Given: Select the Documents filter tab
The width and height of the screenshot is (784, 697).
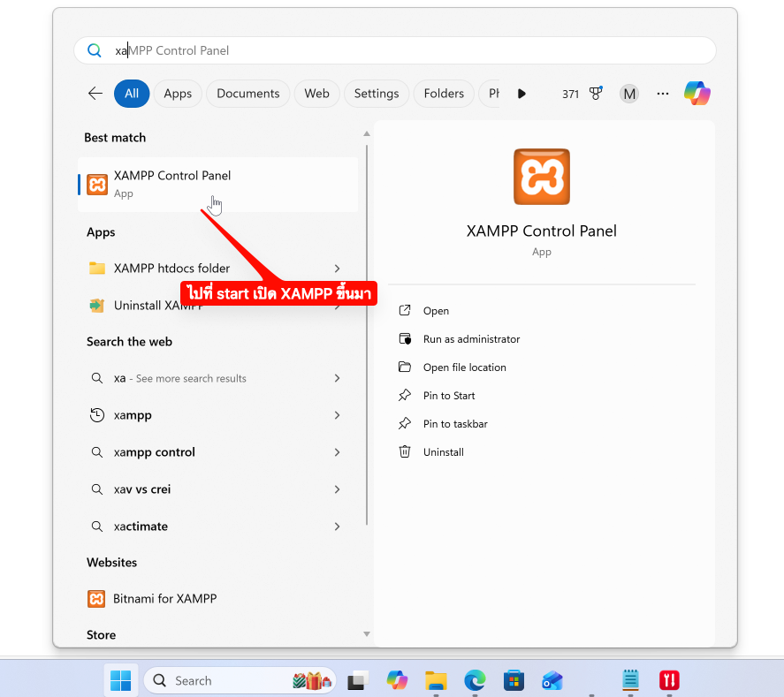Looking at the screenshot, I should pos(247,94).
